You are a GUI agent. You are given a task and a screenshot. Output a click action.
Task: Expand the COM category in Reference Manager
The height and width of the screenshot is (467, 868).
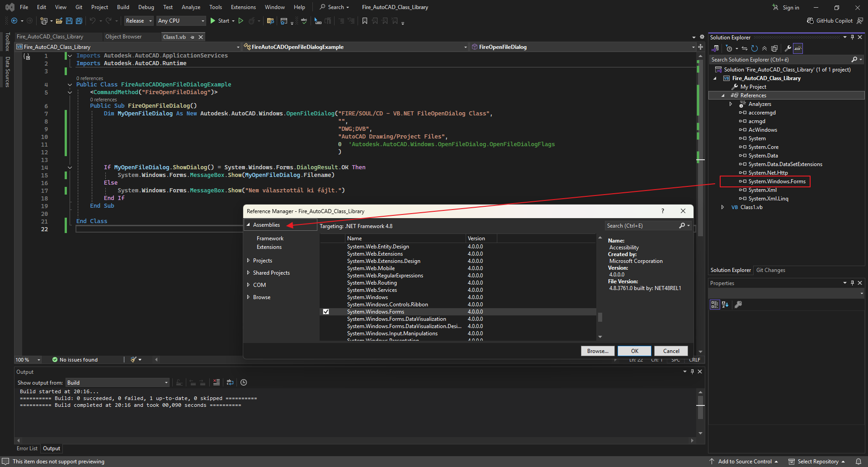[248, 285]
